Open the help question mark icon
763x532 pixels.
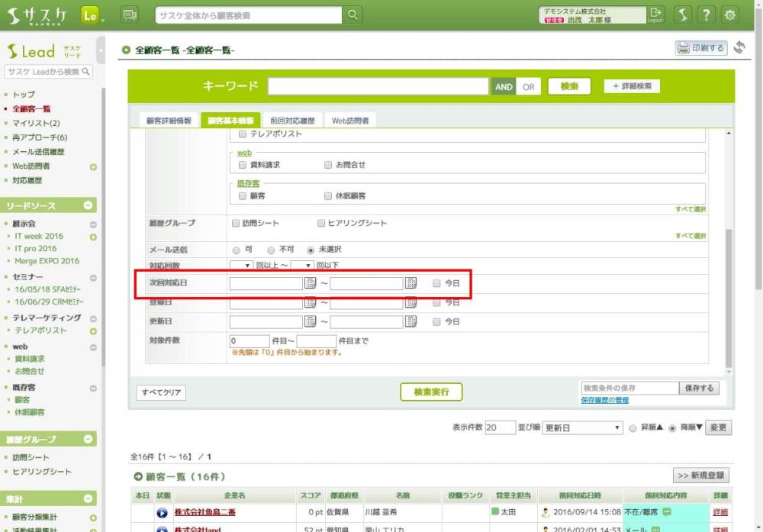point(707,15)
